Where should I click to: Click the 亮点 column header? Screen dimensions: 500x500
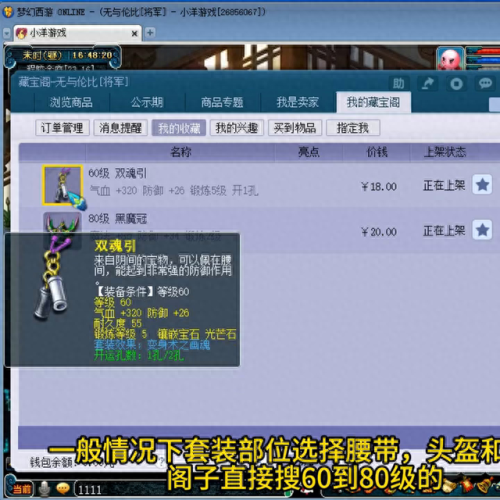pyautogui.click(x=309, y=152)
